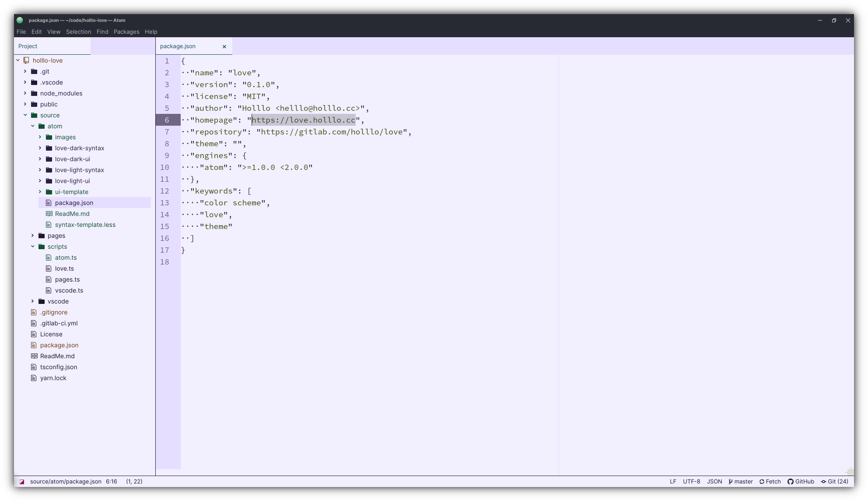868x501 pixels.
Task: Open tsconfig.json file
Action: click(59, 367)
